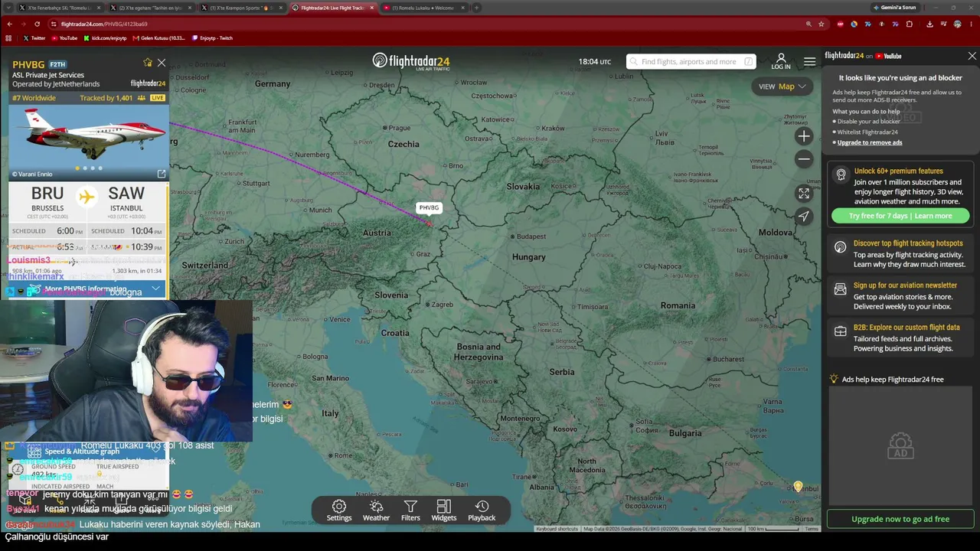Add flight PHVBG to favorites star
The height and width of the screenshot is (551, 980).
click(148, 63)
